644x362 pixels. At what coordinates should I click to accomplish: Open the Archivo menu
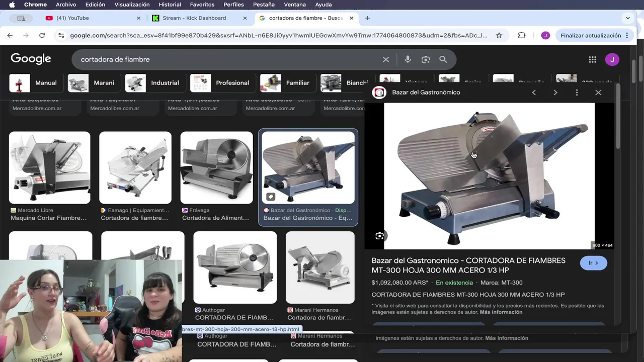[66, 5]
